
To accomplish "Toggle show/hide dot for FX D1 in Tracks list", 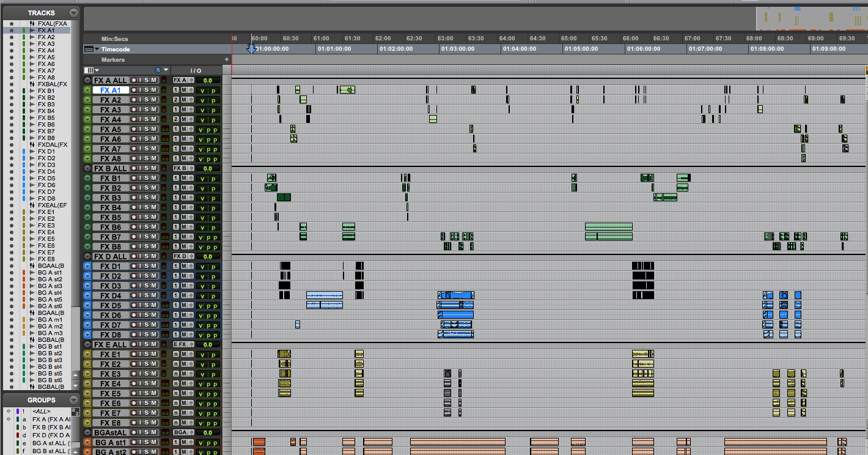I will click(12, 151).
